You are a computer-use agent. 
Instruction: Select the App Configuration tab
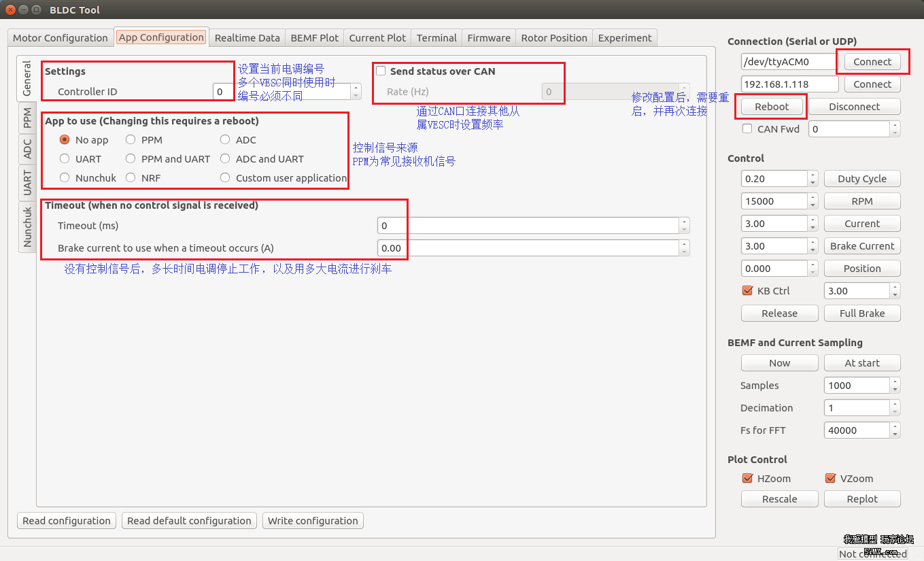[161, 37]
